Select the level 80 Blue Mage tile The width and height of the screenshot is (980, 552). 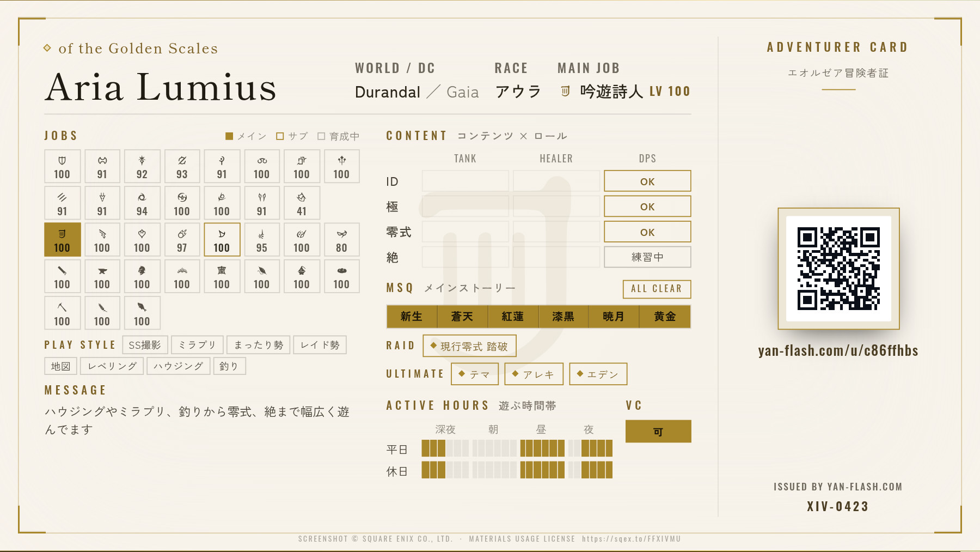(341, 240)
